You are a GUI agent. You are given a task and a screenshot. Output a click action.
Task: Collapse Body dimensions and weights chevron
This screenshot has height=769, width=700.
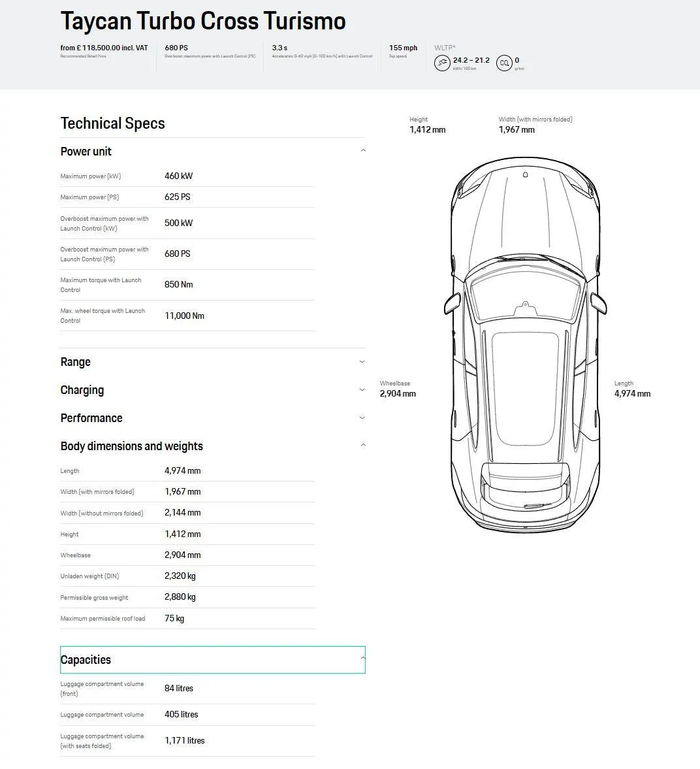[363, 446]
